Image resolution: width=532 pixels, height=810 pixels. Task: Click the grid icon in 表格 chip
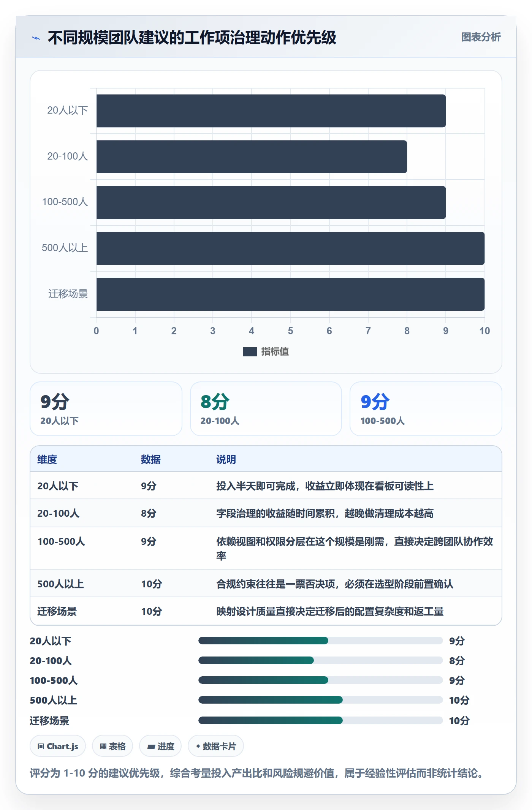pyautogui.click(x=103, y=747)
